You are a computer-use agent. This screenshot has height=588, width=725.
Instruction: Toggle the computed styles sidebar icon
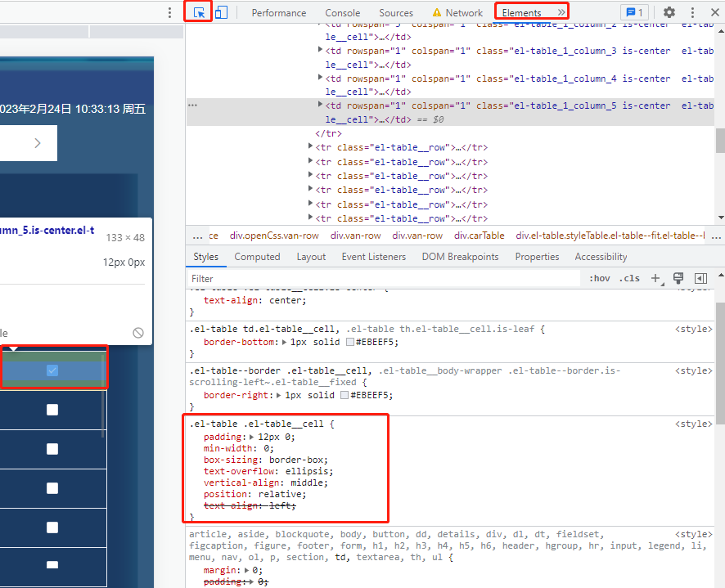tap(701, 278)
